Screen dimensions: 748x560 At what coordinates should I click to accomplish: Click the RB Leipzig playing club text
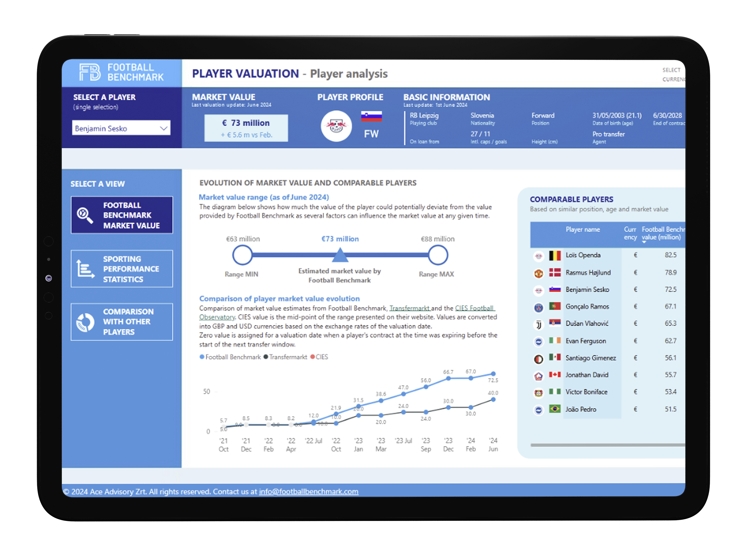click(x=424, y=115)
